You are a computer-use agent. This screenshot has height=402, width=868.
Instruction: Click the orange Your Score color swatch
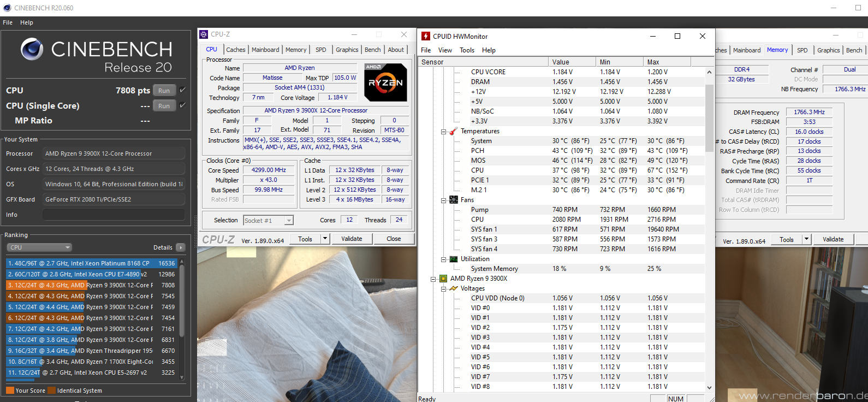coord(10,391)
